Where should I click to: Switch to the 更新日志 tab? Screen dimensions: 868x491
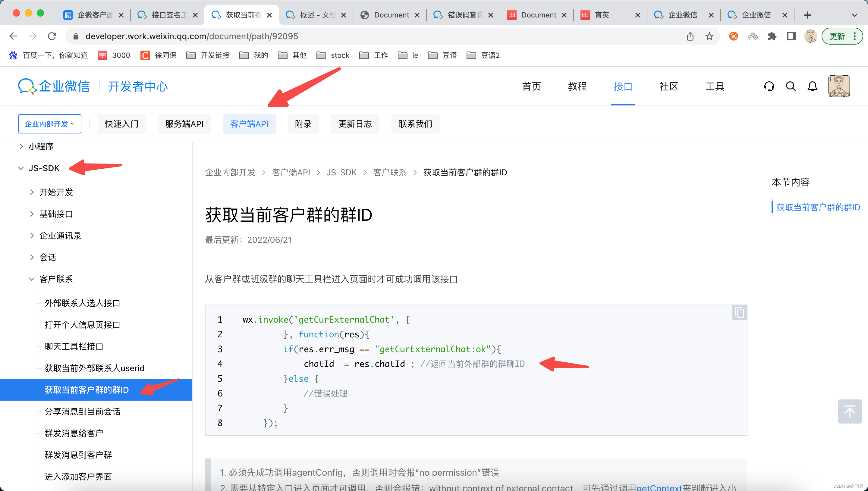355,124
